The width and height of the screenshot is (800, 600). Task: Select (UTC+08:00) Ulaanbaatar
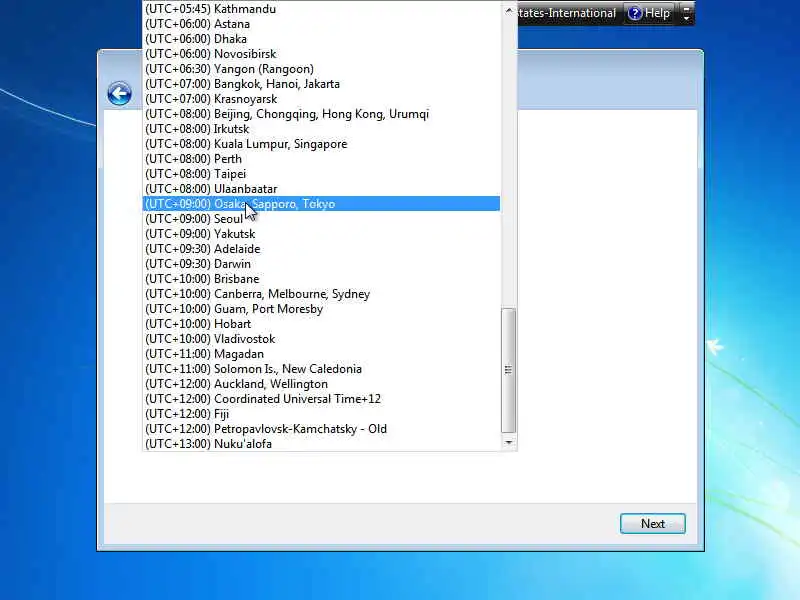coord(321,189)
